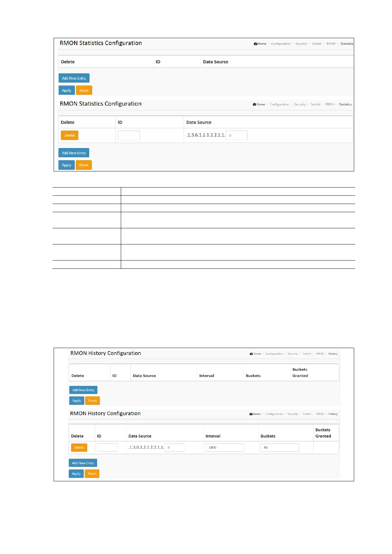
Task: Apply changes in empty Statistics panel
Action: (66, 90)
